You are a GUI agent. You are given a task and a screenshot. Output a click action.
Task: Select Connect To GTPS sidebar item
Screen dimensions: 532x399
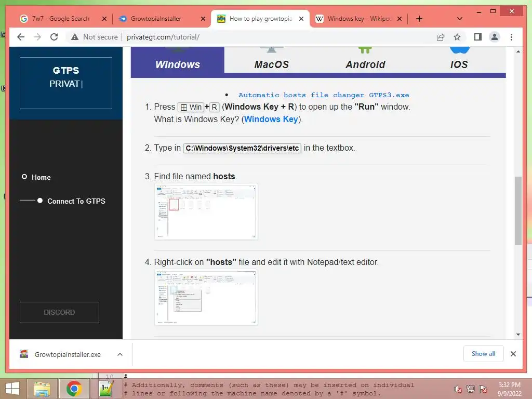[x=76, y=201]
